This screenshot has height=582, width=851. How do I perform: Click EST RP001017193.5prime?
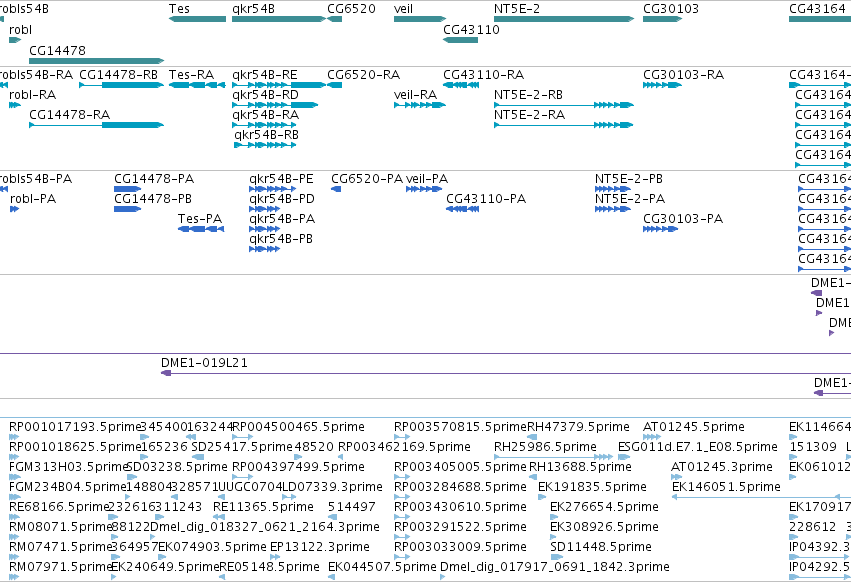tap(14, 437)
